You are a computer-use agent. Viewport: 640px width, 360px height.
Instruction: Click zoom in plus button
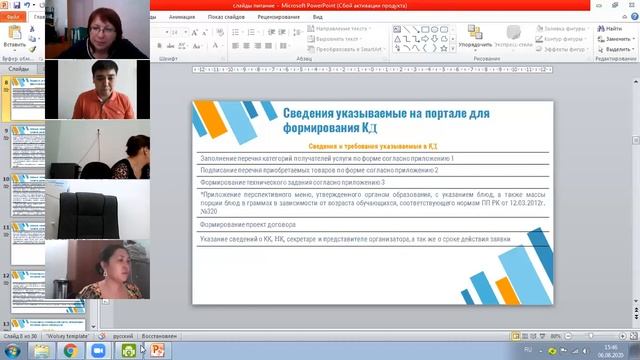[x=622, y=336]
